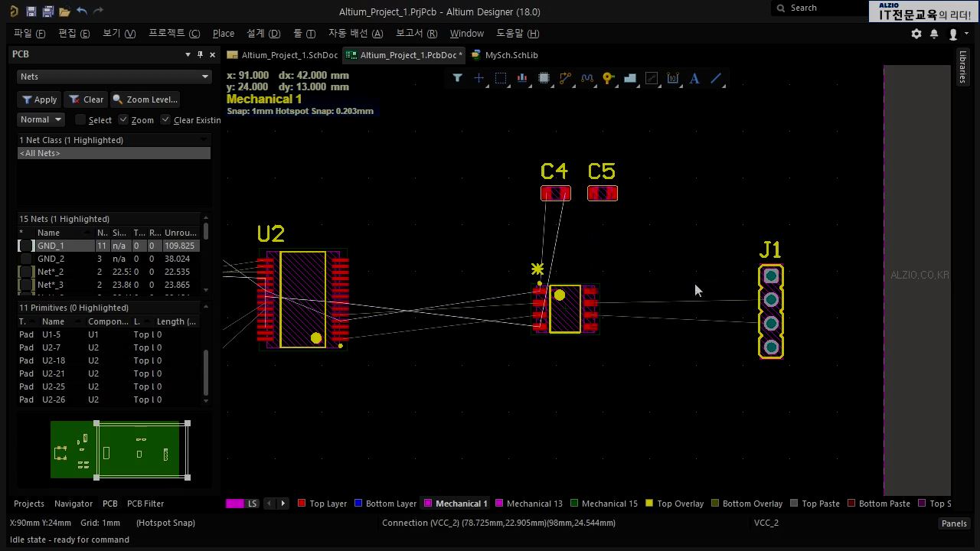This screenshot has height=551, width=980.
Task: Open the user account dropdown arrow
Action: point(966,34)
